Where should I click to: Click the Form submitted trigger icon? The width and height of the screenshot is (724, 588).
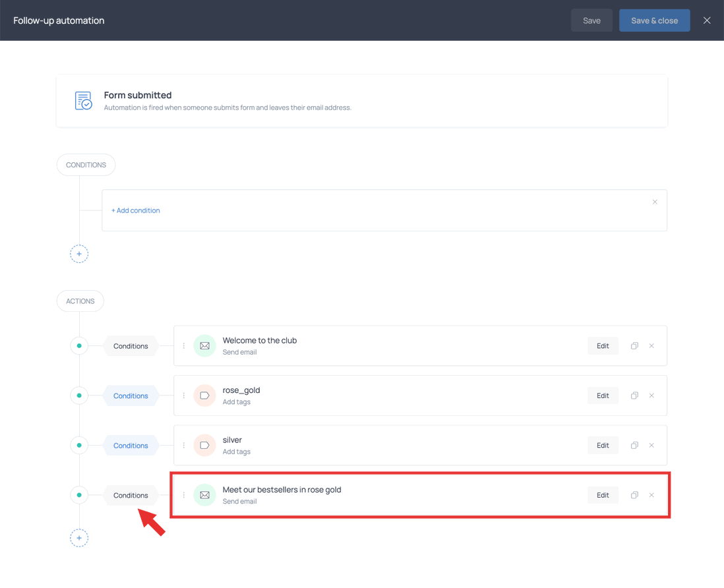[x=83, y=100]
